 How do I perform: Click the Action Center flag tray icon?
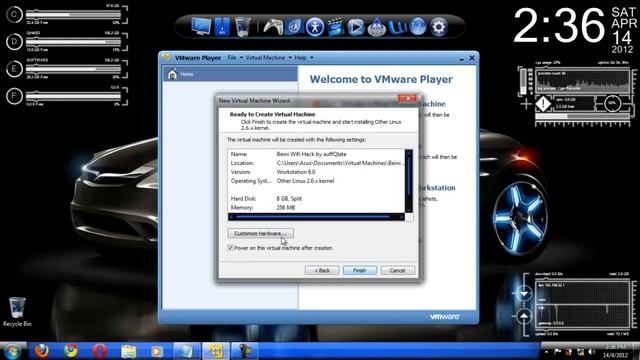tap(557, 352)
